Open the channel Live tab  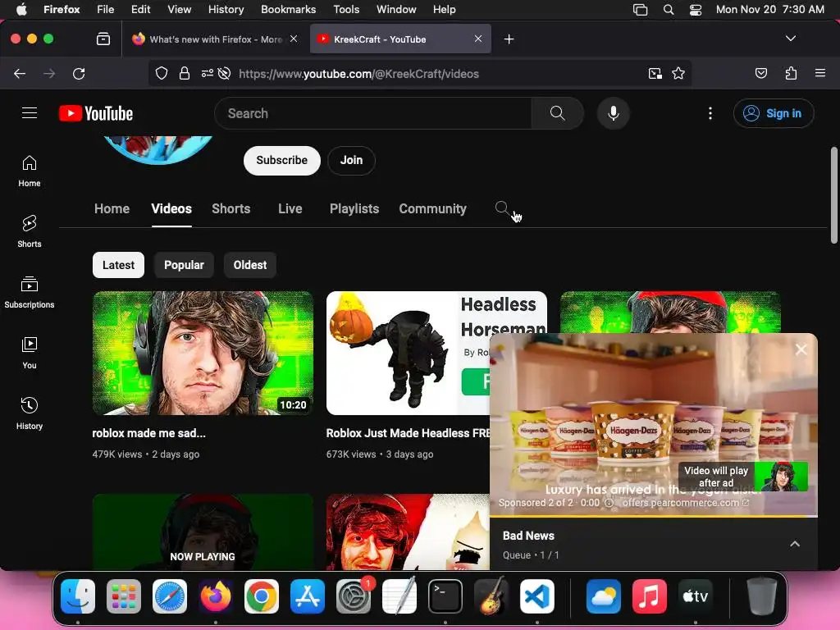tap(290, 209)
